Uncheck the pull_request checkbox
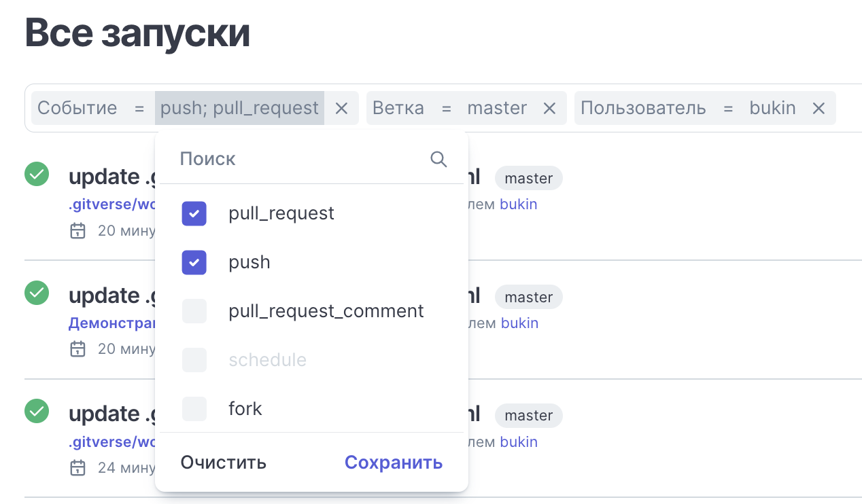This screenshot has height=504, width=862. tap(194, 214)
